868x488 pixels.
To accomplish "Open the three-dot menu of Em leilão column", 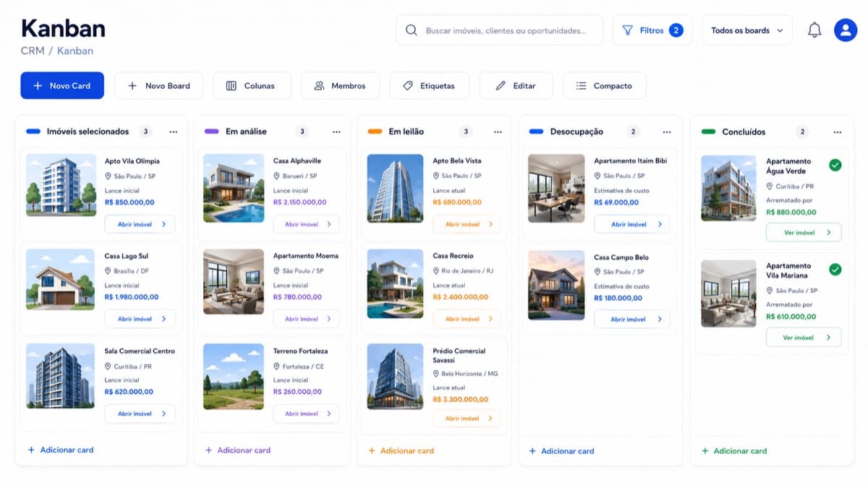I will [498, 132].
